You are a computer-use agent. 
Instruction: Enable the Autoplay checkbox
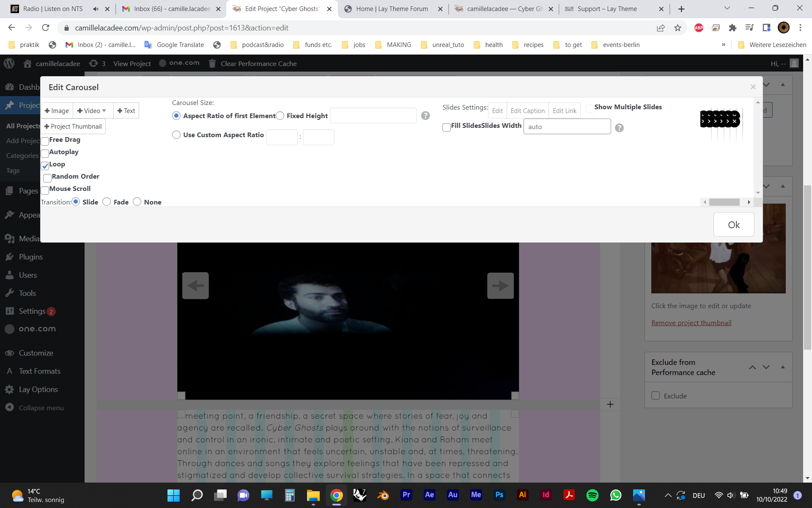pyautogui.click(x=45, y=153)
